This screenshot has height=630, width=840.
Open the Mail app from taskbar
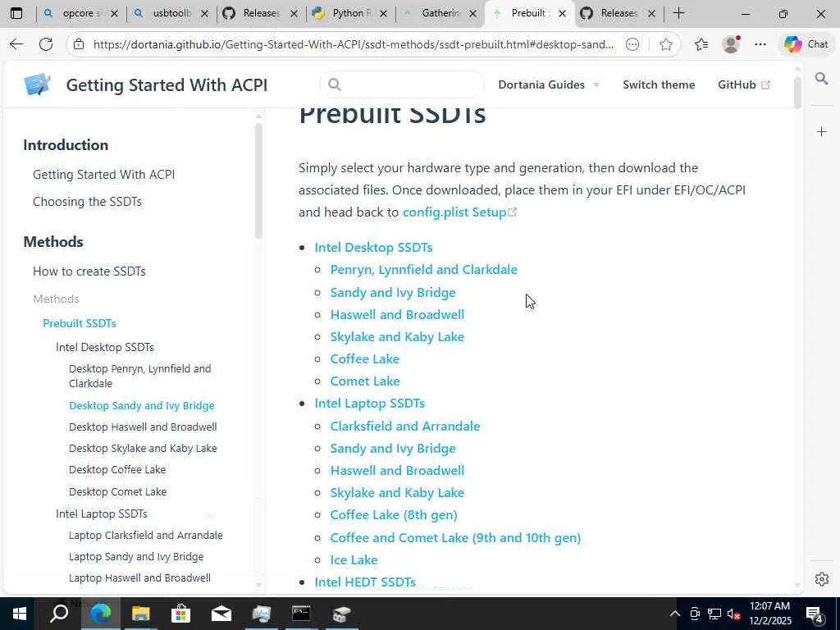tap(221, 614)
